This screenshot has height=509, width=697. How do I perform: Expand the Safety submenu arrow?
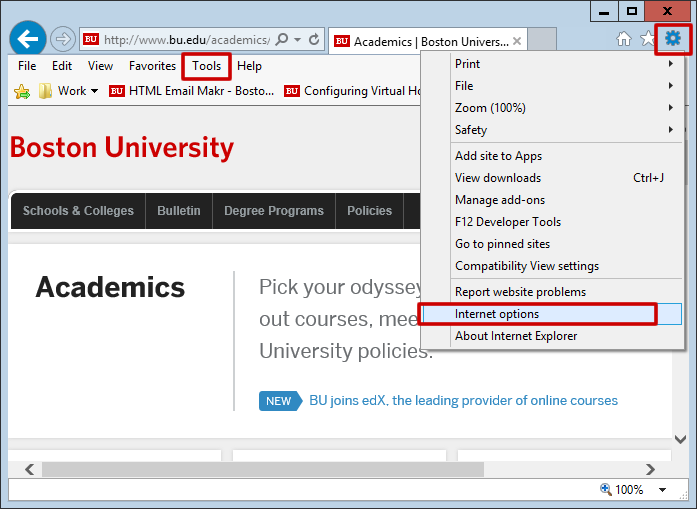pos(671,129)
